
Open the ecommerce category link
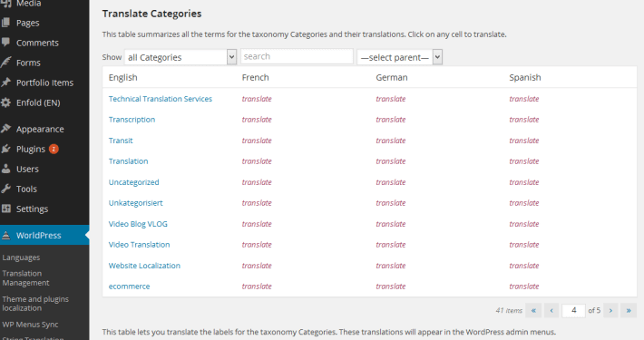point(129,287)
